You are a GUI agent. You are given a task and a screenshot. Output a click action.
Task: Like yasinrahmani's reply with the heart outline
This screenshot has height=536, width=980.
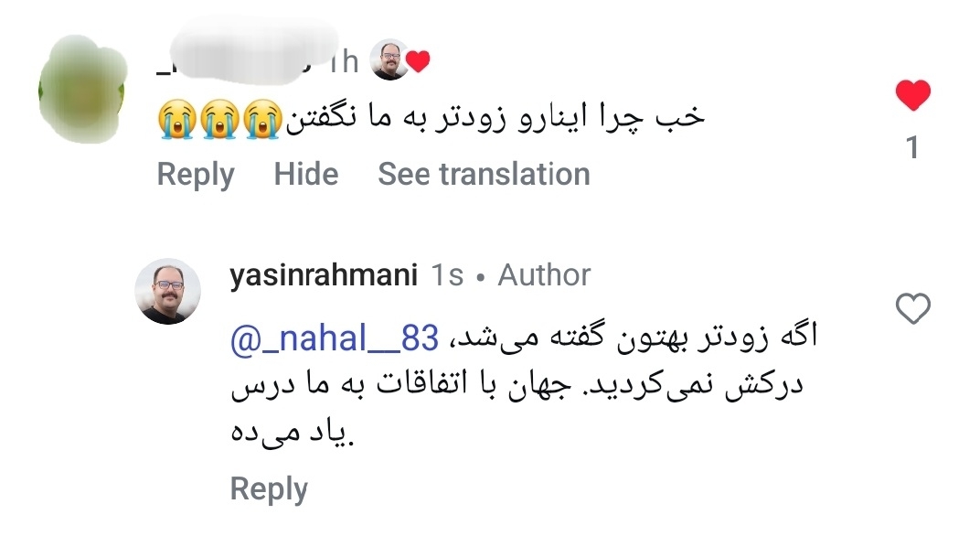[x=912, y=310]
